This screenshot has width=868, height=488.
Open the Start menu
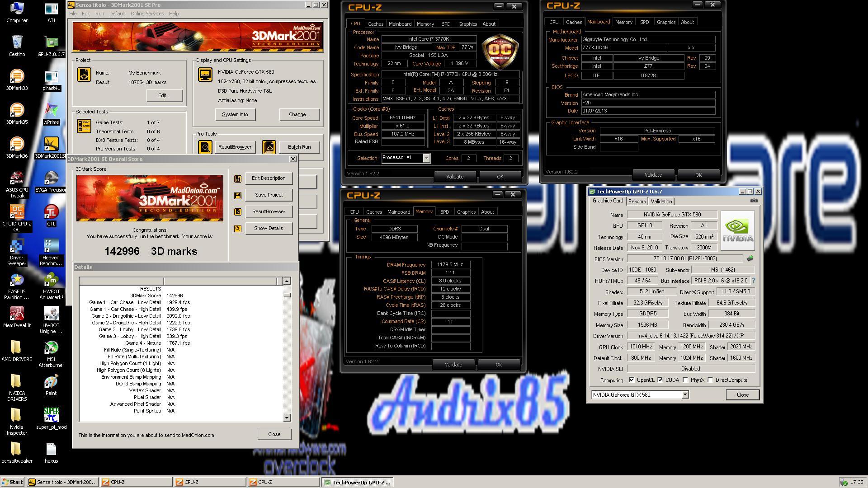click(x=12, y=482)
